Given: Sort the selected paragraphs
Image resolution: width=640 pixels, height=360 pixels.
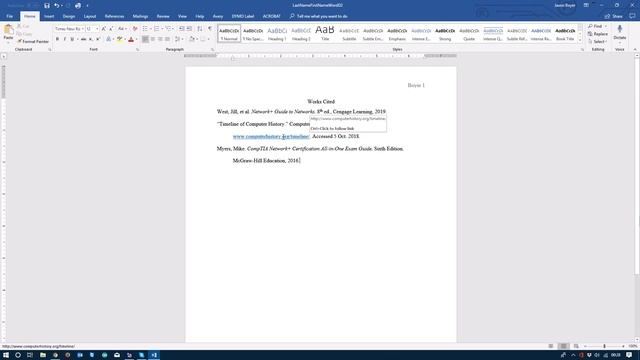Looking at the screenshot, I should pyautogui.click(x=200, y=29).
